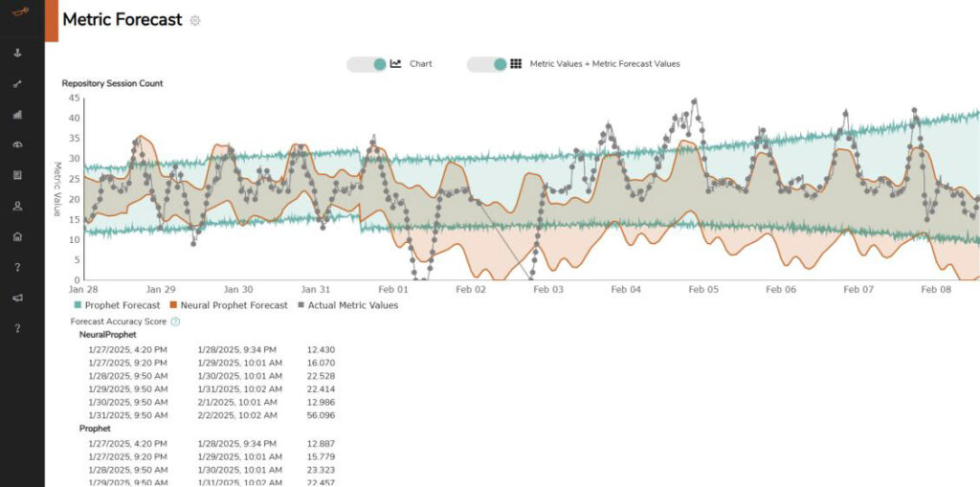Open Metric Forecast settings gear

195,20
